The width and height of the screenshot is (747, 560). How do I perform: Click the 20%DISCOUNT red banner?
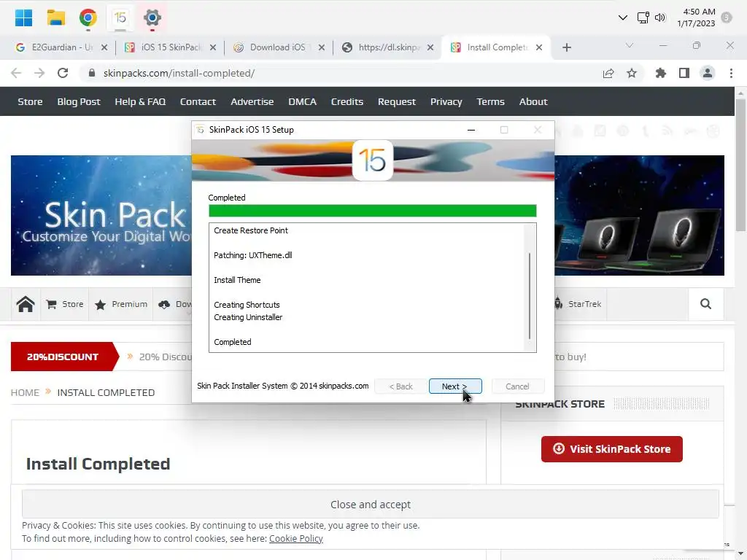click(x=64, y=357)
